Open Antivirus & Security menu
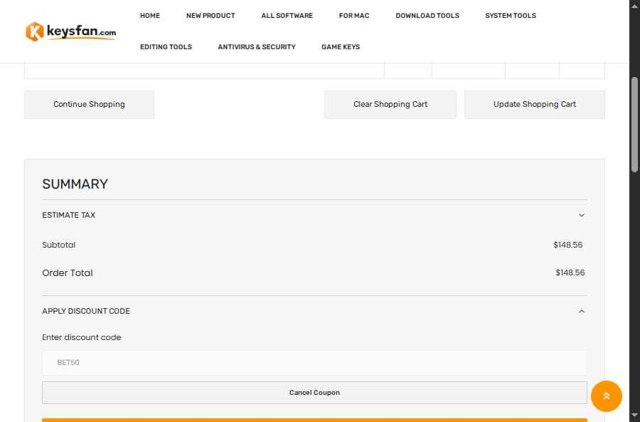Screen dimensions: 640x422 coord(257,47)
